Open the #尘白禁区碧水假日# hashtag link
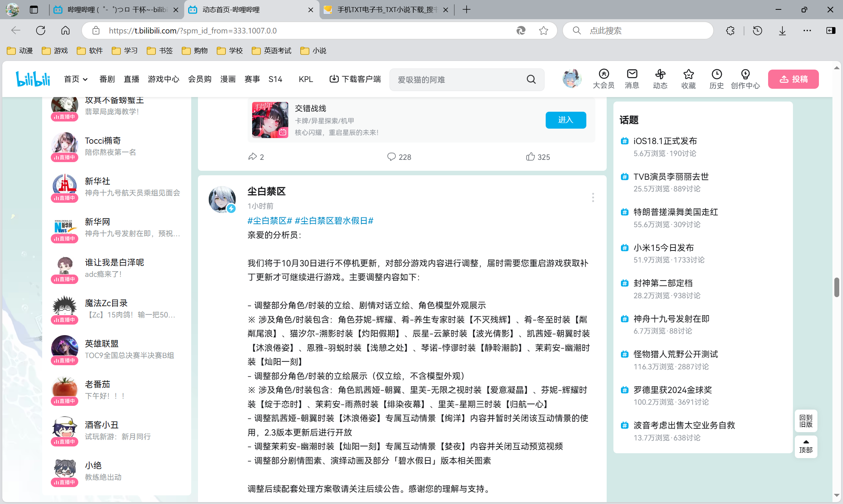 tap(334, 221)
